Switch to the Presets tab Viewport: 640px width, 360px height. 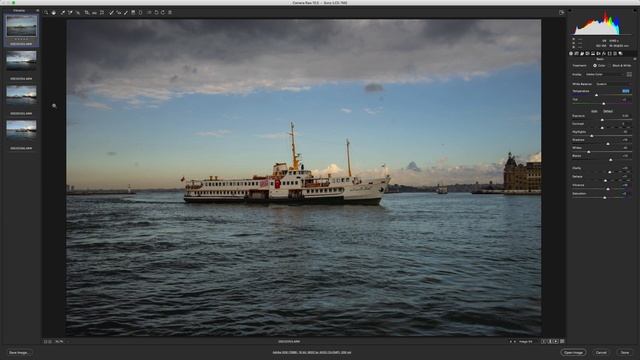(x=615, y=53)
